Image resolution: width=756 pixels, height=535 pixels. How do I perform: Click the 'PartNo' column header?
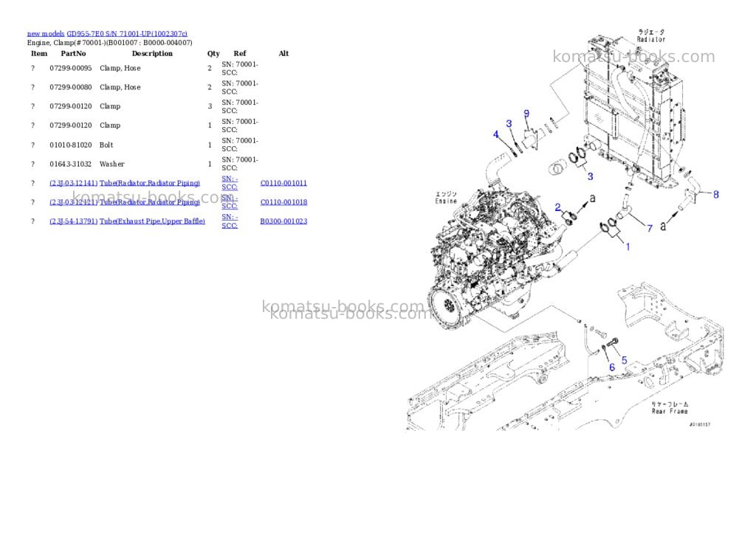[73, 53]
